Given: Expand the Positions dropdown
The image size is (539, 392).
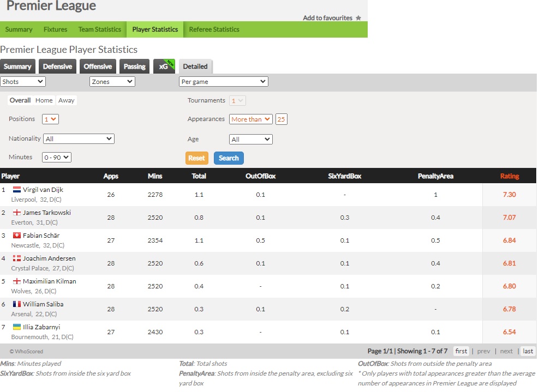Looking at the screenshot, I should (x=50, y=119).
